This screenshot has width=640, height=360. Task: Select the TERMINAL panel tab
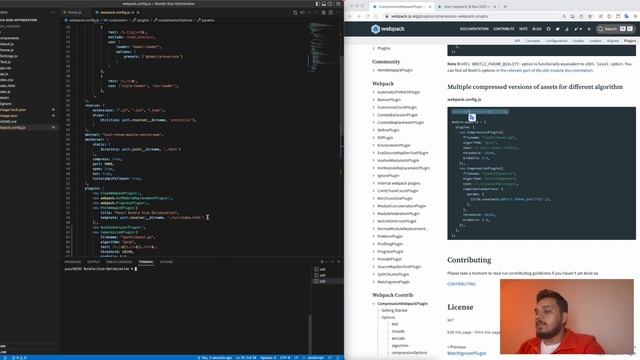[146, 262]
